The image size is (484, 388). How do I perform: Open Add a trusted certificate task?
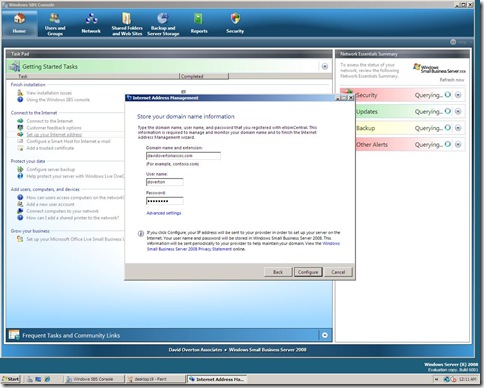[50, 148]
